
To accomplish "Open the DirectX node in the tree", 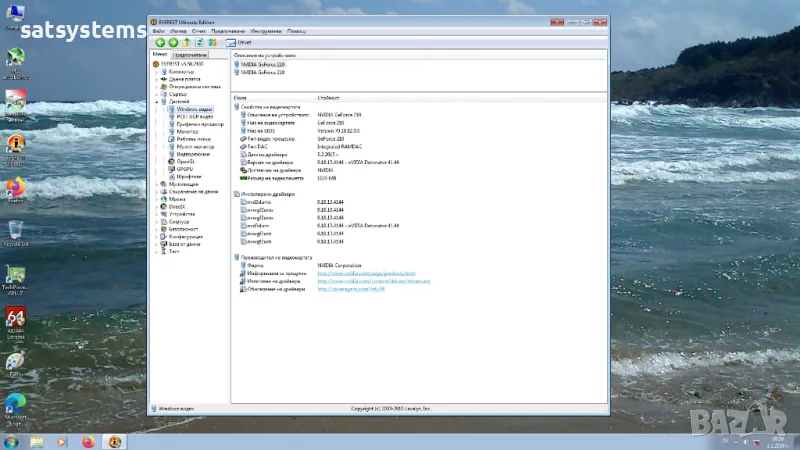I will [x=178, y=206].
